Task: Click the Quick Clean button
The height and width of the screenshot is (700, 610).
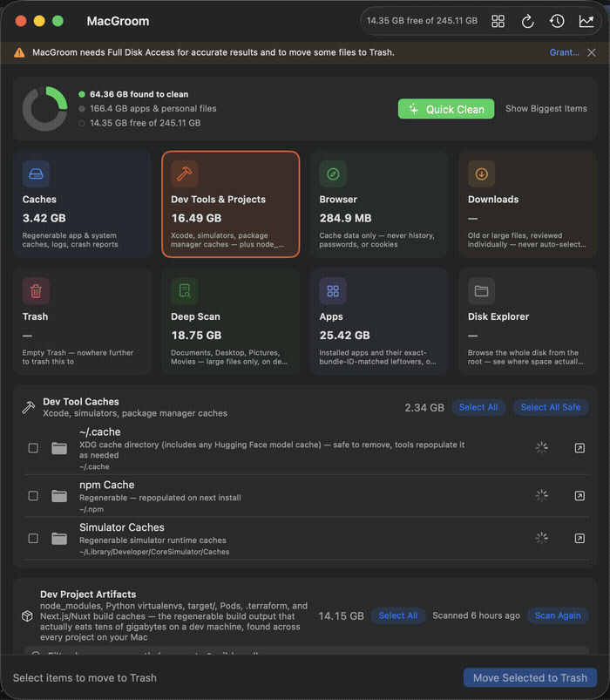Action: pyautogui.click(x=446, y=109)
